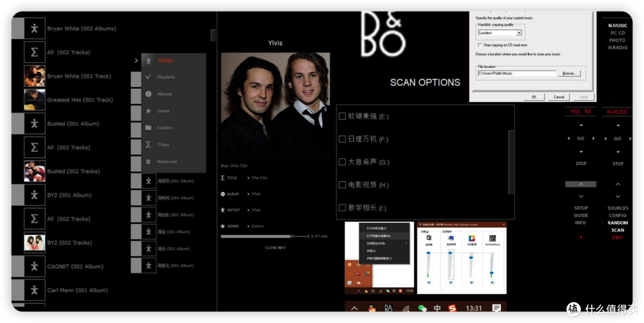This screenshot has height=323, width=644.
Task: Open B&O tray icon in 13:31 taskbar
Action: point(389,308)
